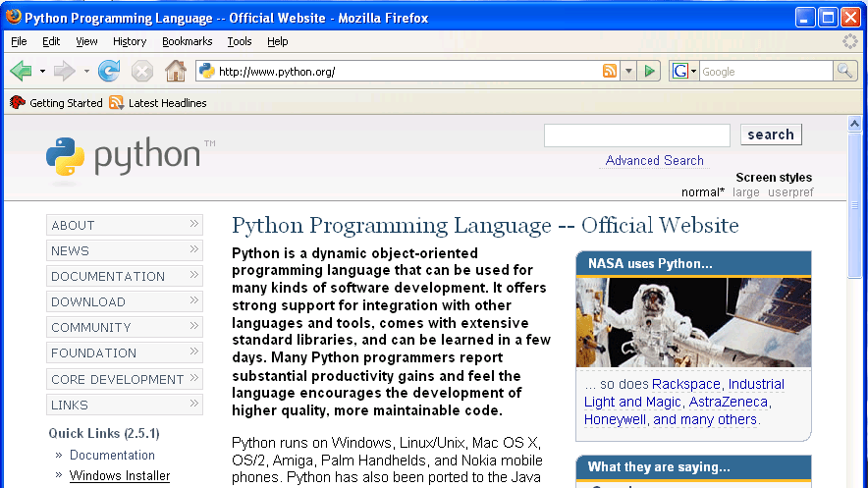Click the URL address bar field
Viewport: 868px width, 488px height.
click(x=408, y=72)
